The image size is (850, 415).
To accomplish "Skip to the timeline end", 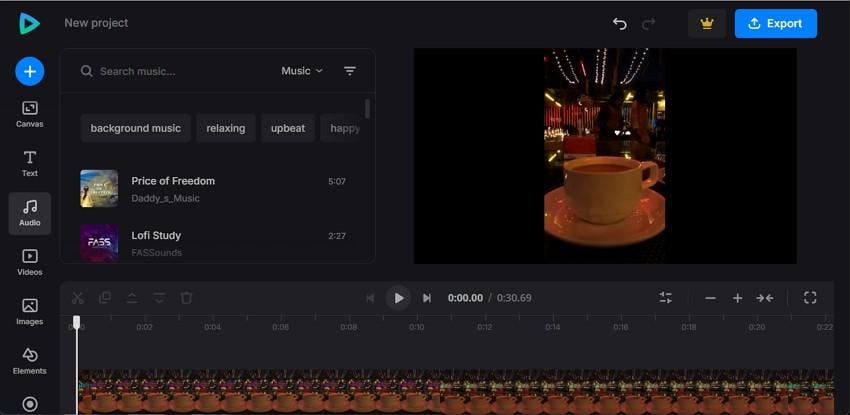I will tap(427, 298).
